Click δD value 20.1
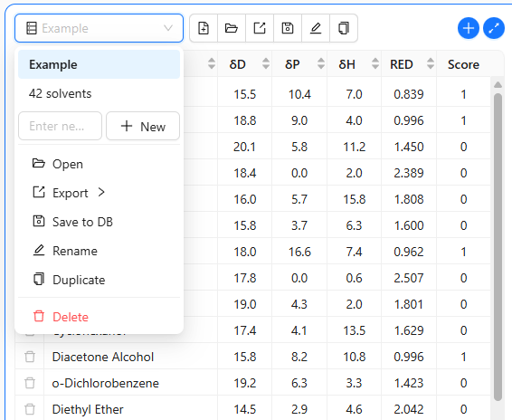Viewport: 512px width, 420px height. tap(244, 147)
